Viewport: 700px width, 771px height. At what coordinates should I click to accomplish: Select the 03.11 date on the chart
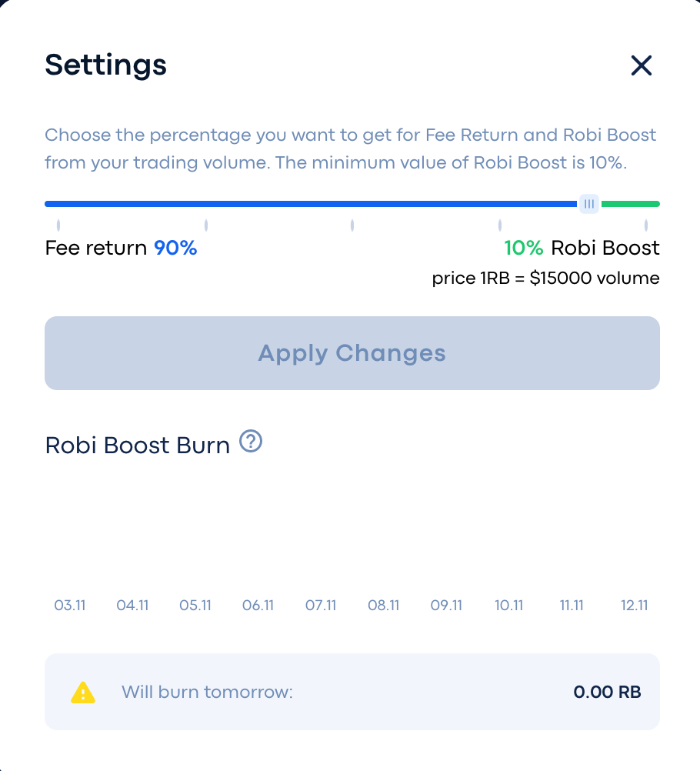tap(70, 605)
